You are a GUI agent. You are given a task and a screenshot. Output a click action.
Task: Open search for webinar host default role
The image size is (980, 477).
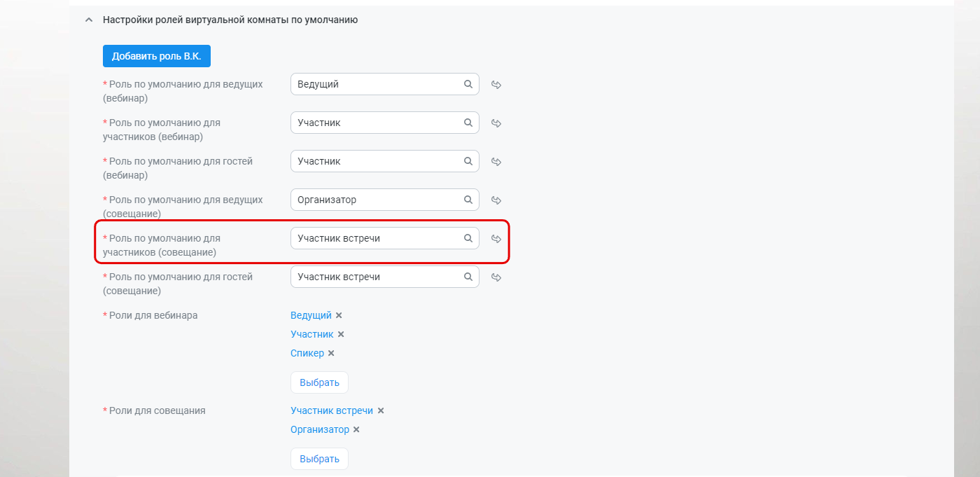tap(468, 84)
